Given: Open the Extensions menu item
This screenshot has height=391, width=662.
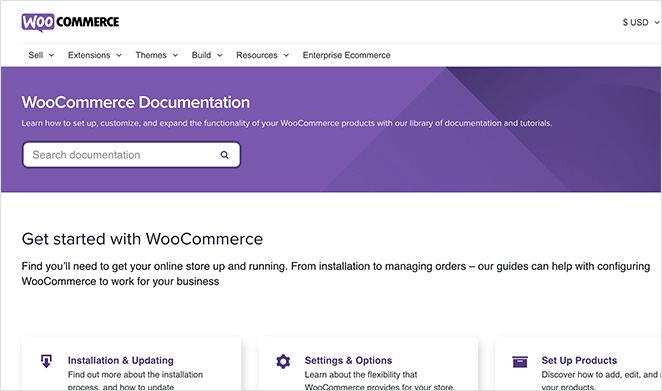Looking at the screenshot, I should click(89, 55).
